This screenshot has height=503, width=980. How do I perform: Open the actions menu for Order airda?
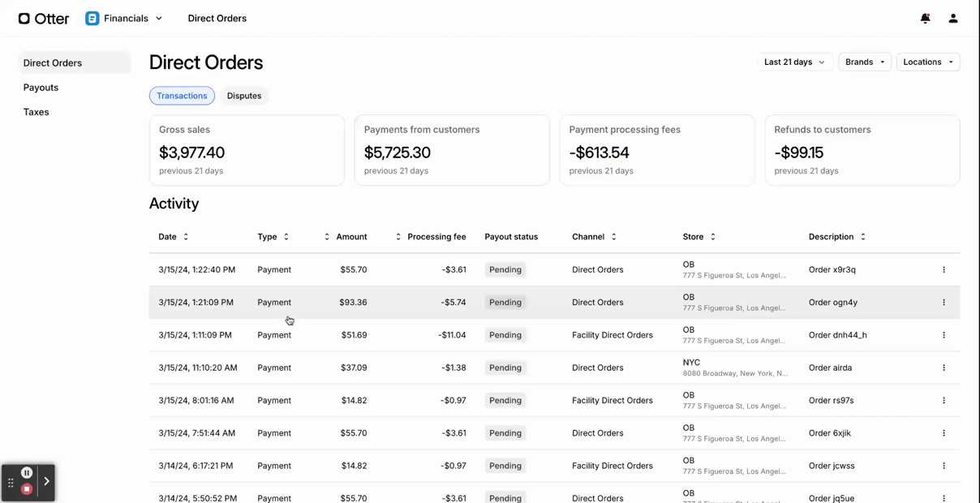(x=943, y=368)
